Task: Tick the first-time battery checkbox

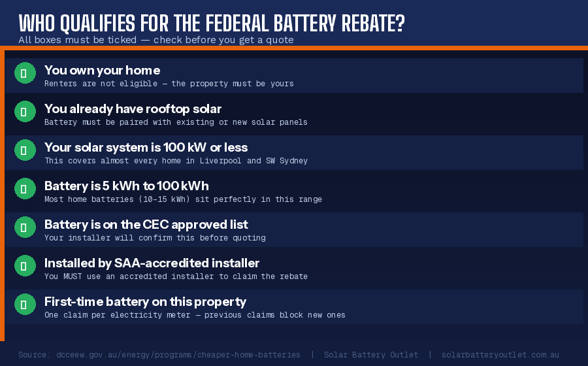Action: tap(24, 305)
